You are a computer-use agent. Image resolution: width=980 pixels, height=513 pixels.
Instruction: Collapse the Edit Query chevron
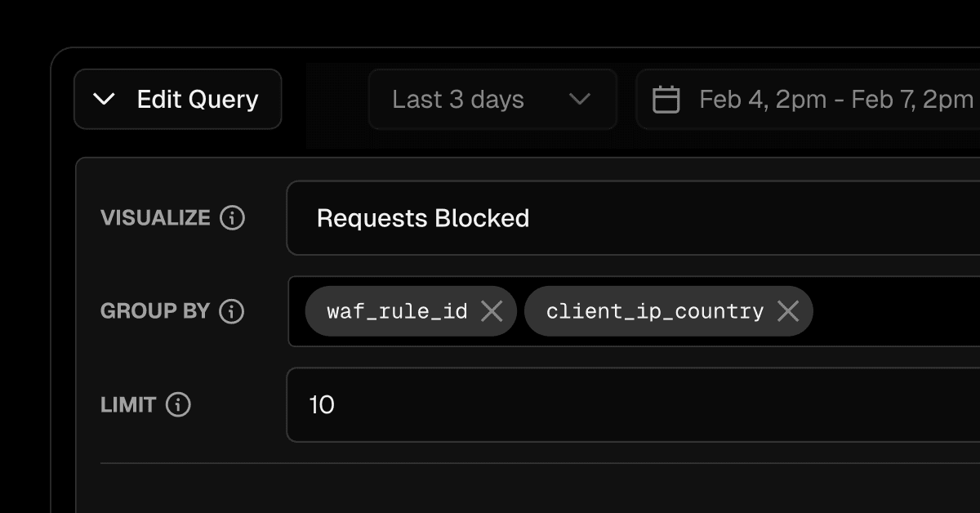point(105,100)
